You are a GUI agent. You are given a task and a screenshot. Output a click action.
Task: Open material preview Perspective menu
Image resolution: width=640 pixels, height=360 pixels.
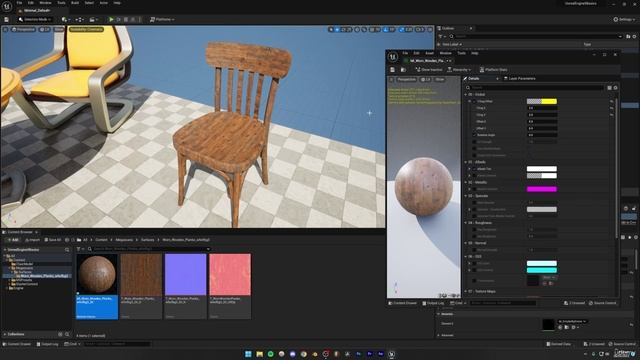coord(406,79)
